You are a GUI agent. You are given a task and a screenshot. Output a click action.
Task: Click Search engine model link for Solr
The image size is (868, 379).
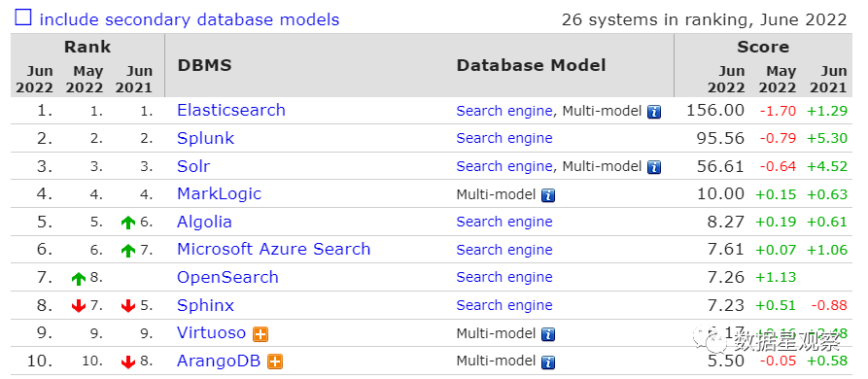click(x=504, y=166)
